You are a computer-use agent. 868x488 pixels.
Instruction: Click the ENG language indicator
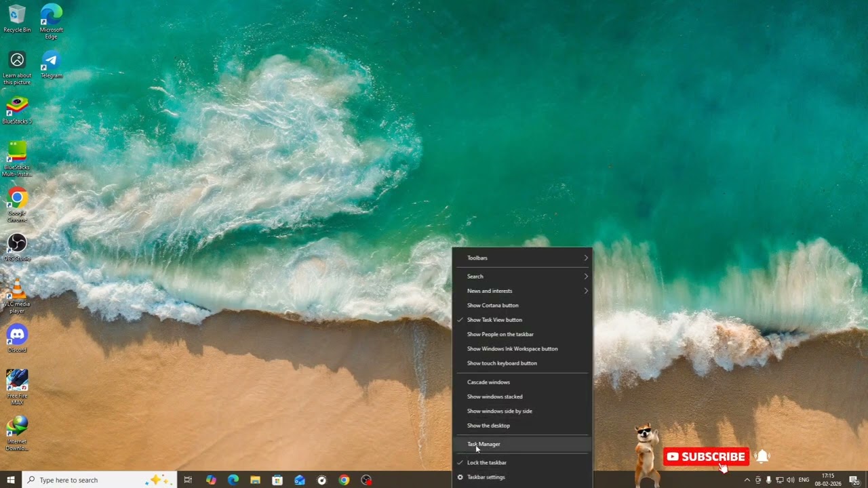tap(804, 480)
